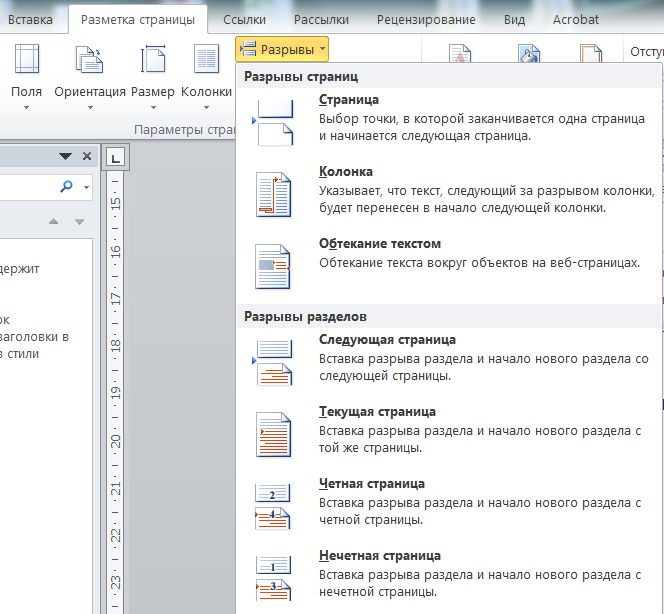Switch to the Рецензирование tab
664x614 pixels.
426,19
